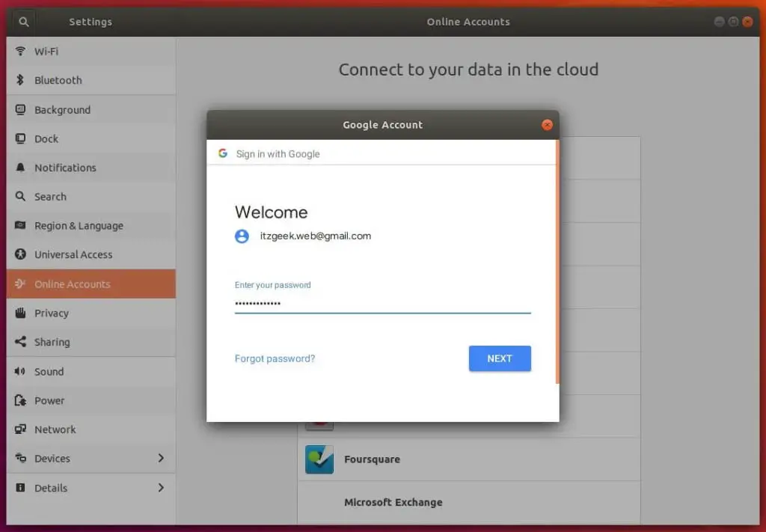Open Network settings
The height and width of the screenshot is (532, 766).
click(x=91, y=429)
